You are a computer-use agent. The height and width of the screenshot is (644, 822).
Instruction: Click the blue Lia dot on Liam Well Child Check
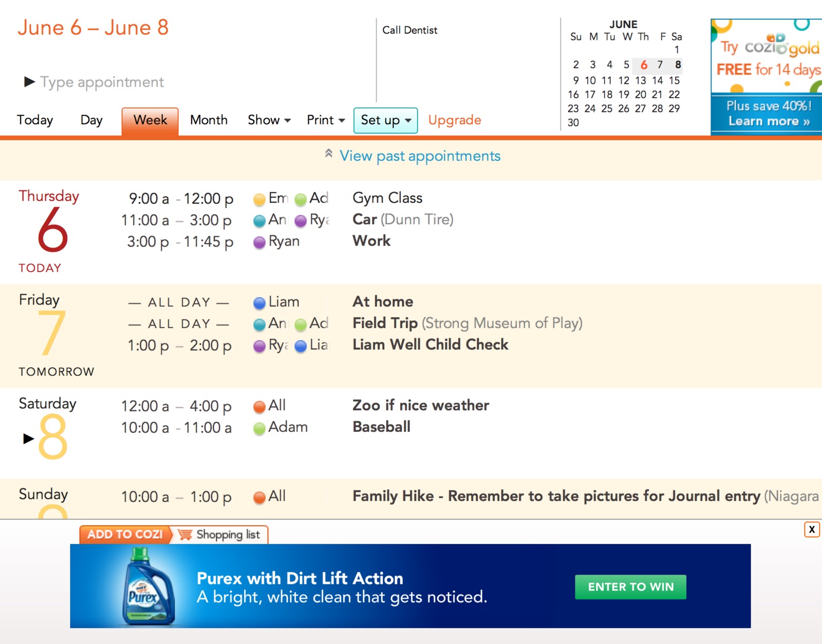(x=301, y=346)
